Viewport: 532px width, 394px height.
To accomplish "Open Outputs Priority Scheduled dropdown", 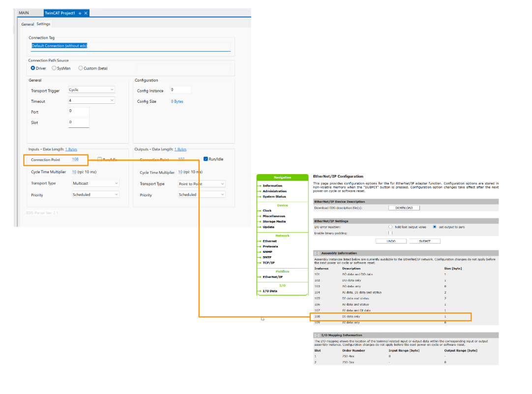I will (202, 195).
